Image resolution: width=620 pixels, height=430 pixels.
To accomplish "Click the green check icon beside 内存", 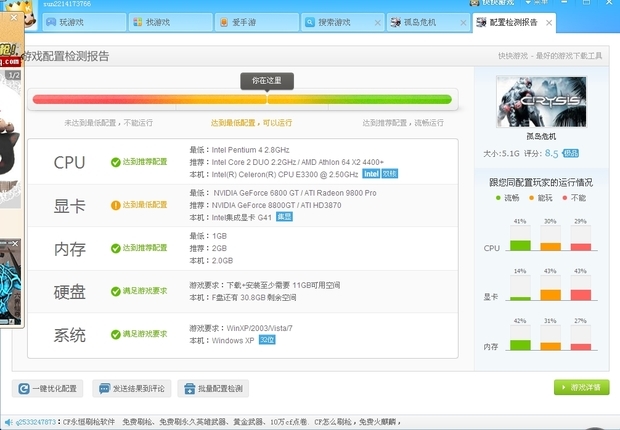I will [115, 248].
